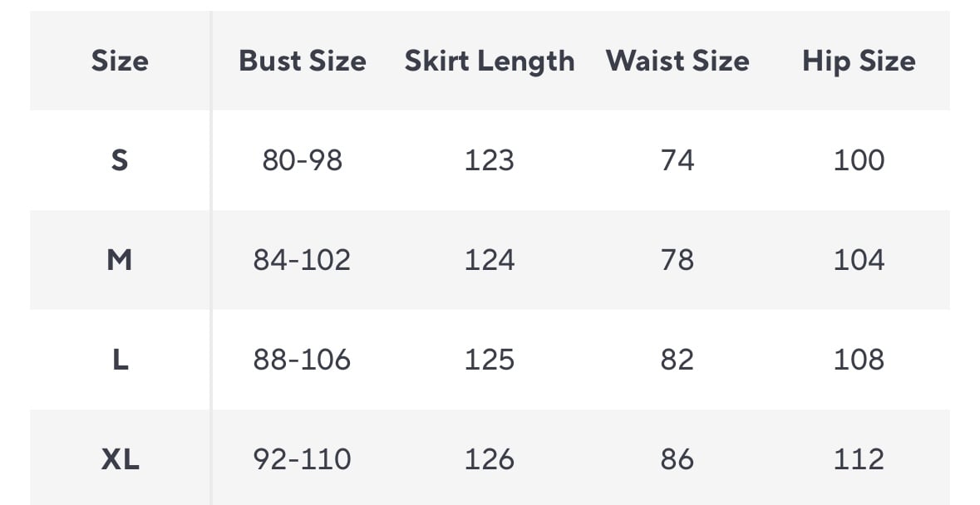Select the Skirt Length header
980x505 pixels.
(x=490, y=61)
